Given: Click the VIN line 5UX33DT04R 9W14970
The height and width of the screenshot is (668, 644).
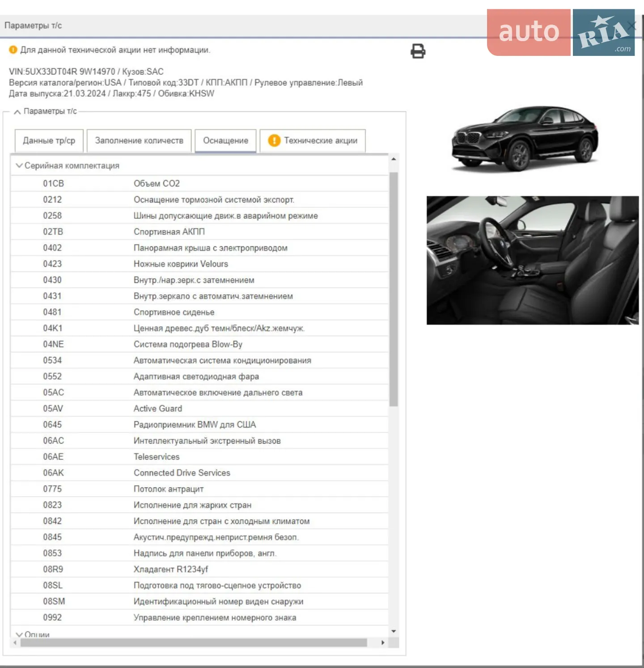Looking at the screenshot, I should pos(86,72).
